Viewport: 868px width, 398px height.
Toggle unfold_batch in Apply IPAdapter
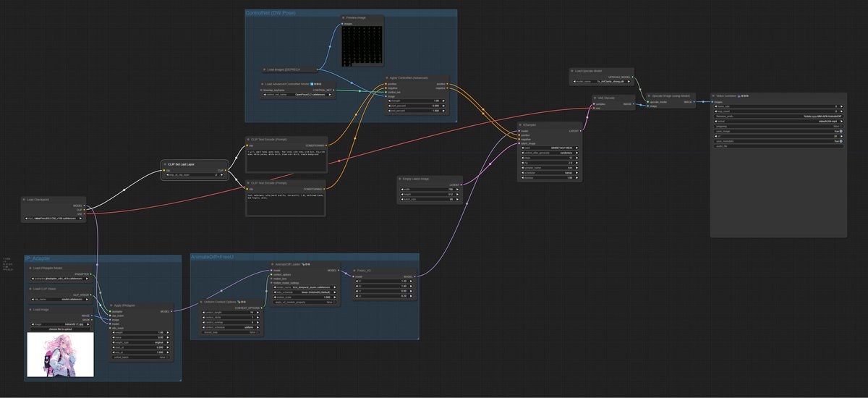140,357
